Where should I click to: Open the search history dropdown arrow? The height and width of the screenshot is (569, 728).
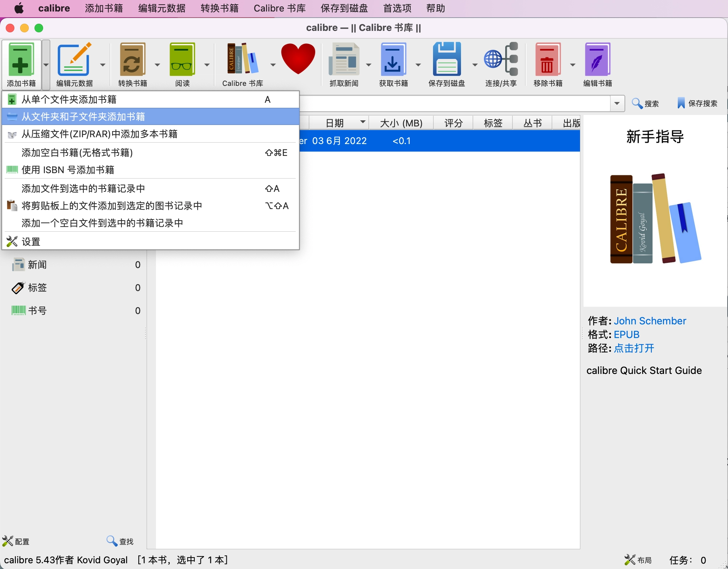pos(617,103)
